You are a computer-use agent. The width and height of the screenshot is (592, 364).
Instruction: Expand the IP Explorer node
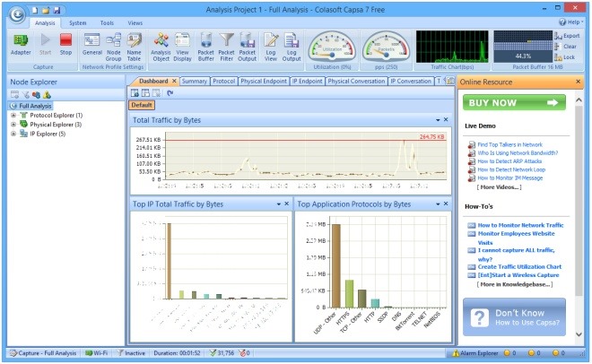(x=13, y=134)
